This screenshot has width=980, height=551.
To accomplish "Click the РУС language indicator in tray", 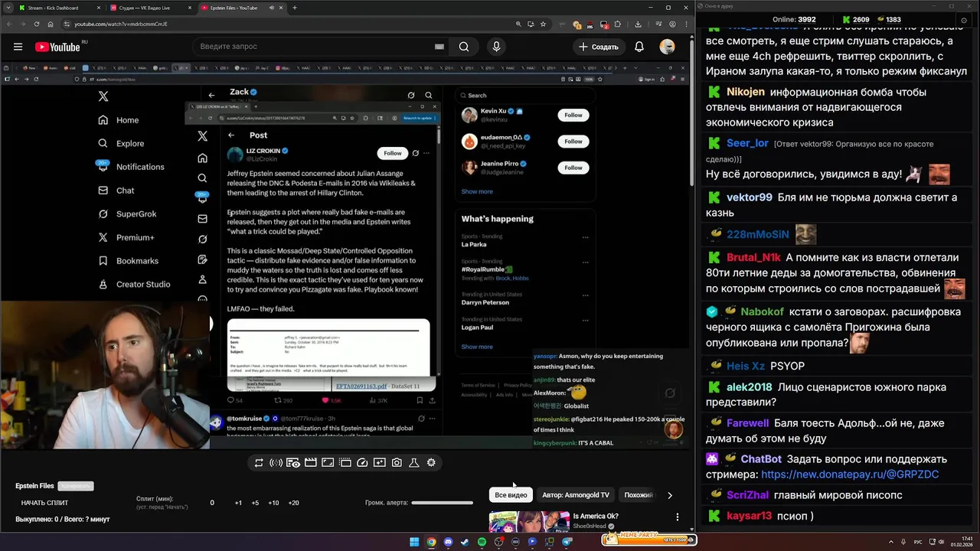I will (918, 542).
